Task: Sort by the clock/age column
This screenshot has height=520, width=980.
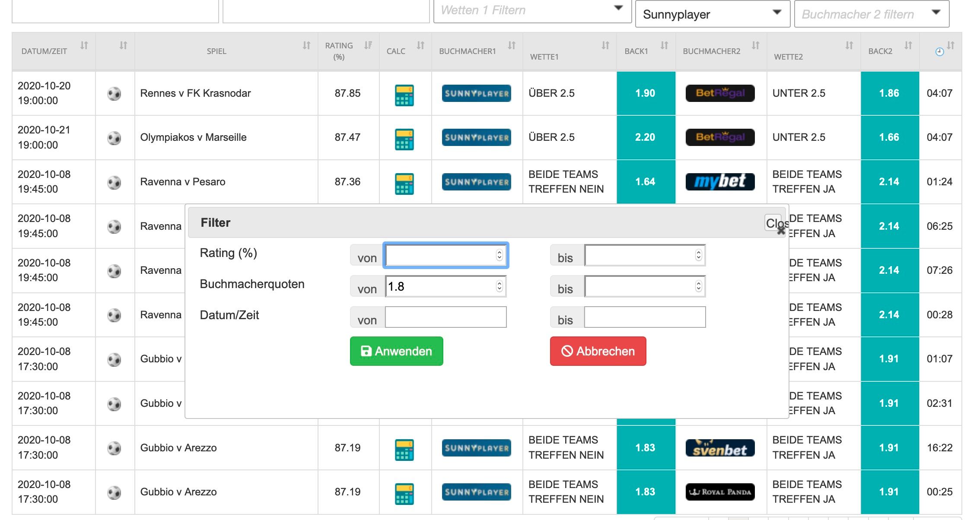Action: tap(951, 45)
